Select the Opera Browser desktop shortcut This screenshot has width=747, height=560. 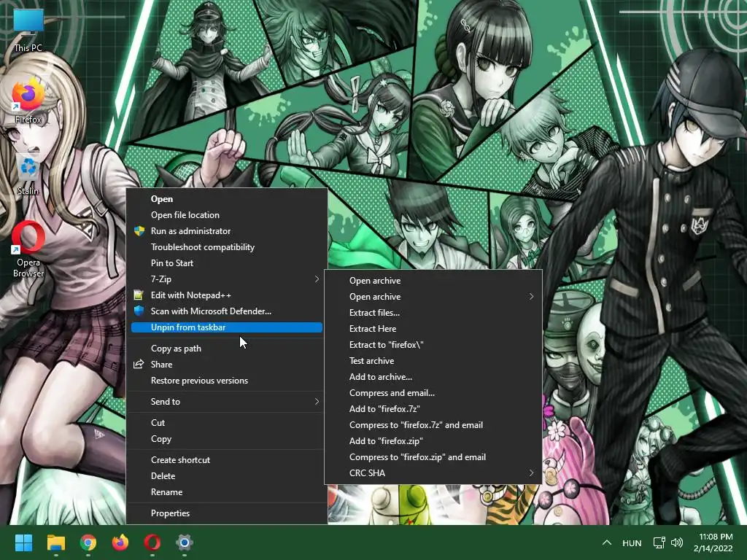[28, 249]
